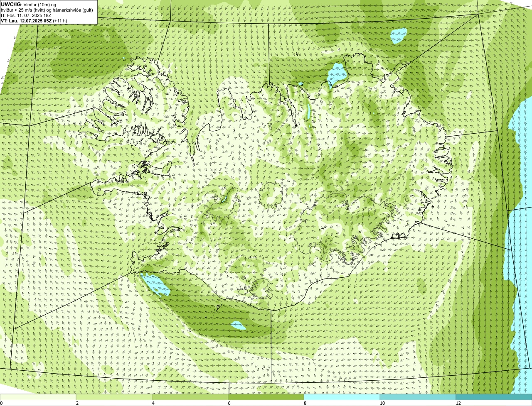The height and width of the screenshot is (406, 532).
Task: Click the teal color bar segment above 12
Action: (x=494, y=397)
